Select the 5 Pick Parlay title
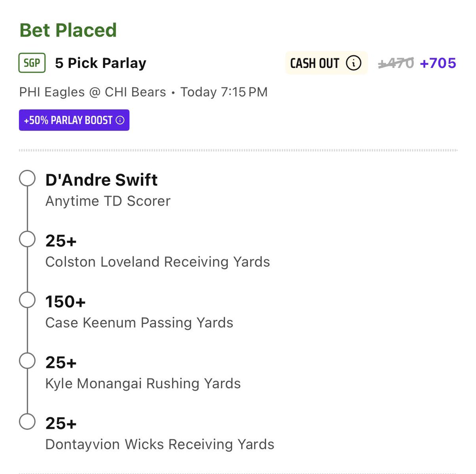Viewport: 476px width, 474px height. coord(101,63)
